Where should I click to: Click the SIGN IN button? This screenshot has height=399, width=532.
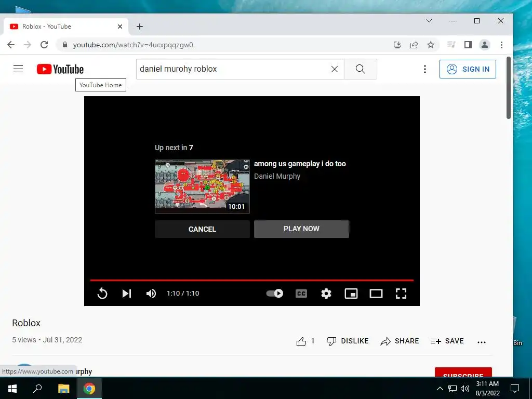[468, 69]
